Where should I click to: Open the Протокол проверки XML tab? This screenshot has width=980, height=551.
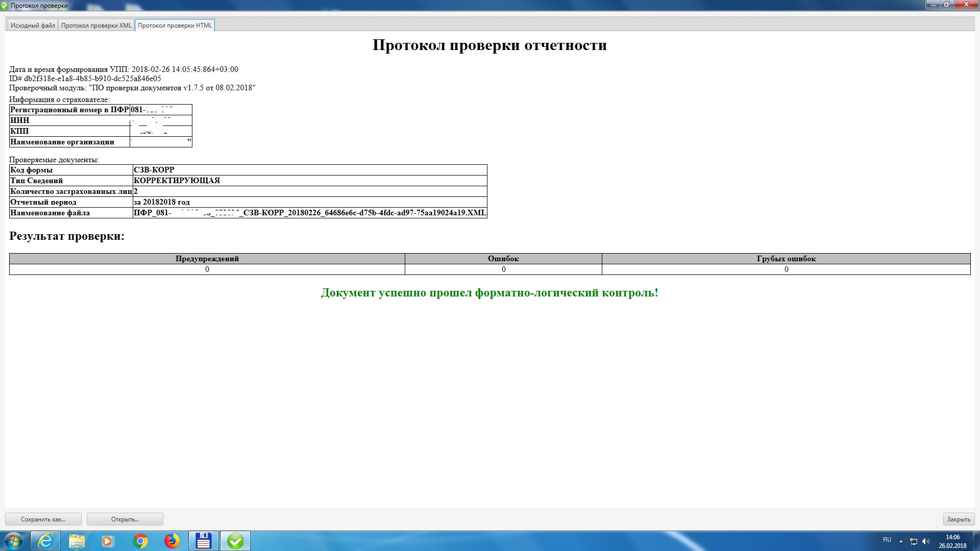pos(96,26)
